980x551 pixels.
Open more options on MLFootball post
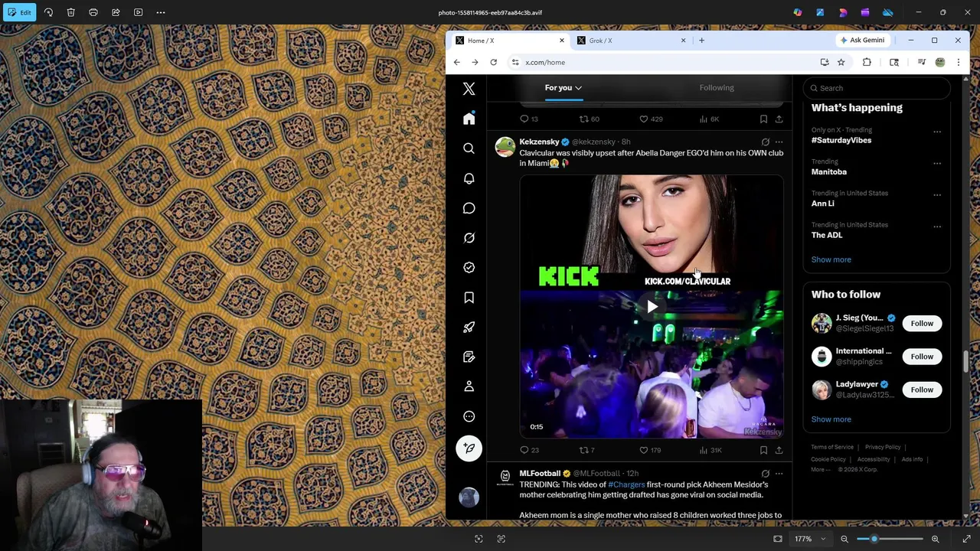779,474
